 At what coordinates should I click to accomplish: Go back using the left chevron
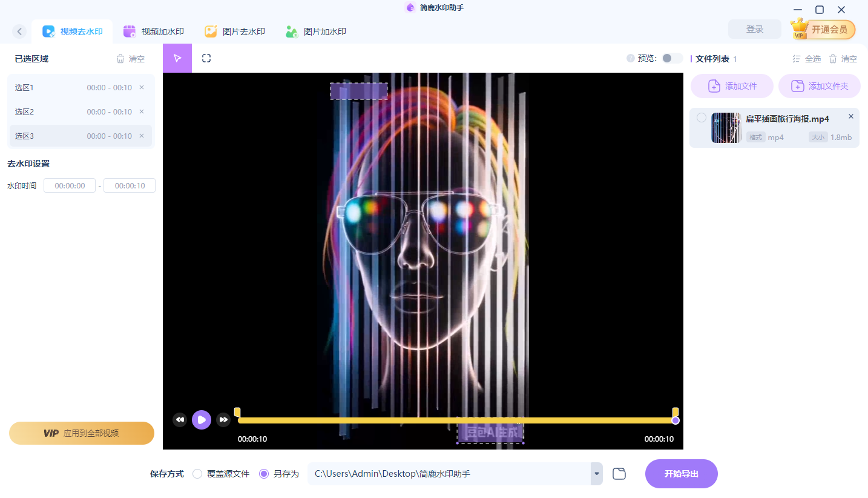19,32
